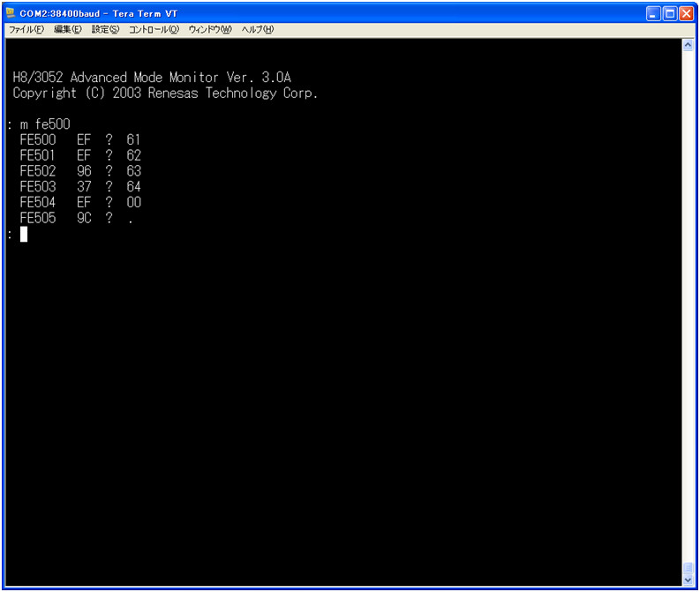Image resolution: width=700 pixels, height=592 pixels.
Task: Open the ヘルプ(H) menu
Action: pos(257,29)
